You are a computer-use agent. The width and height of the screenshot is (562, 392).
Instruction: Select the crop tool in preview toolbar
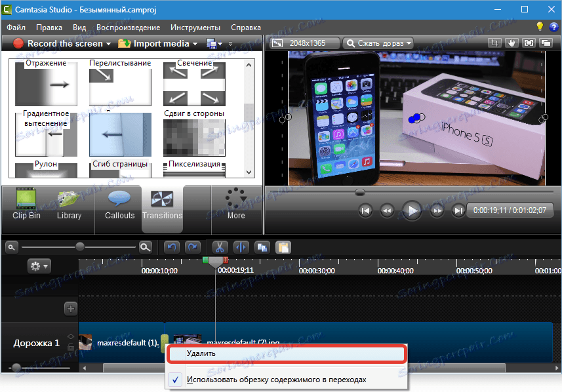494,43
